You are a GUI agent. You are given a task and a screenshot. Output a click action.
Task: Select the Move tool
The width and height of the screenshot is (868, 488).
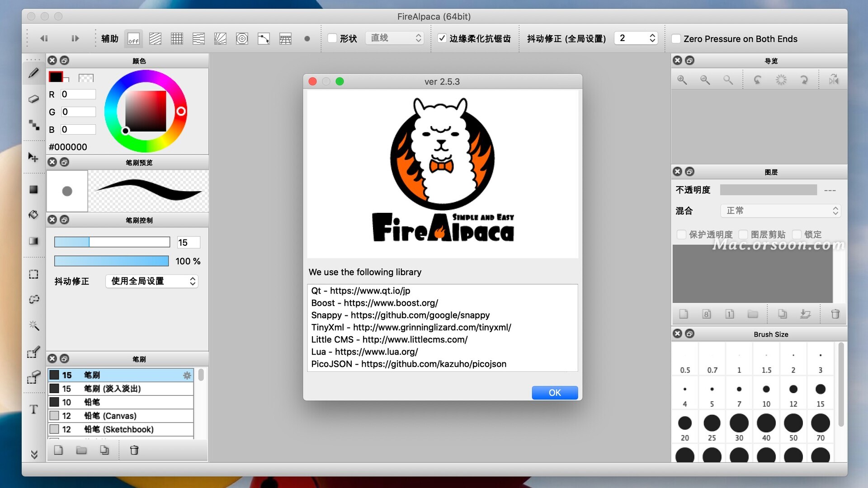[33, 157]
